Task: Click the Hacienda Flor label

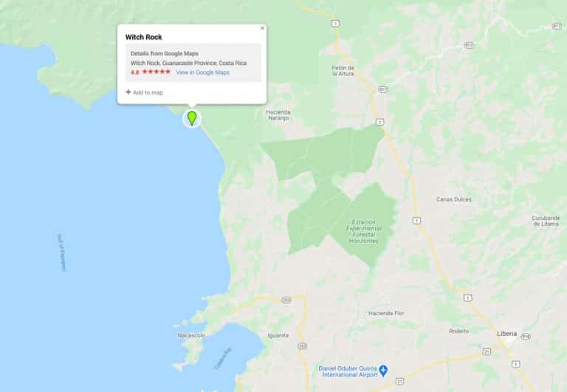Action: pos(386,313)
